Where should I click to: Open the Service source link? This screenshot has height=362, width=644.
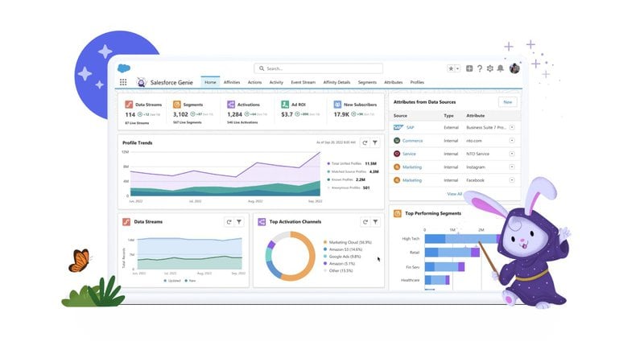click(409, 154)
